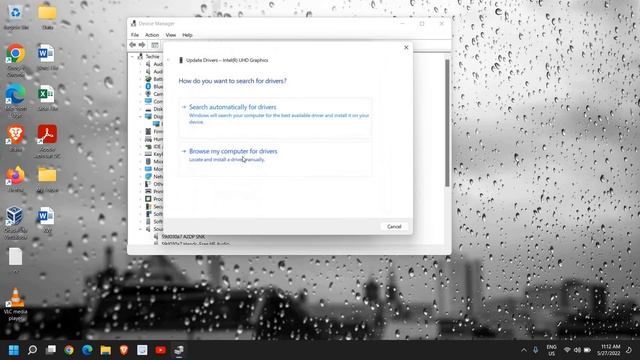Choose Browse my computer for drivers

(x=275, y=159)
